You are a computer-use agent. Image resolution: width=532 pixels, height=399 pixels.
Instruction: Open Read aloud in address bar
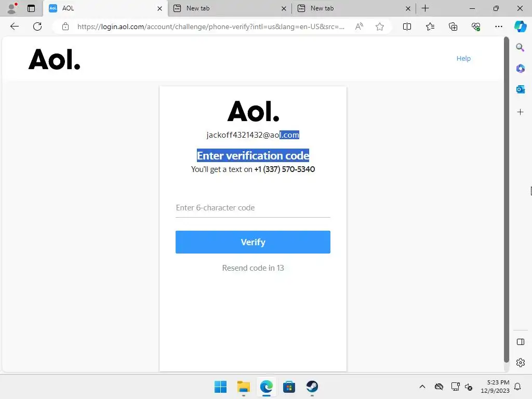[359, 26]
